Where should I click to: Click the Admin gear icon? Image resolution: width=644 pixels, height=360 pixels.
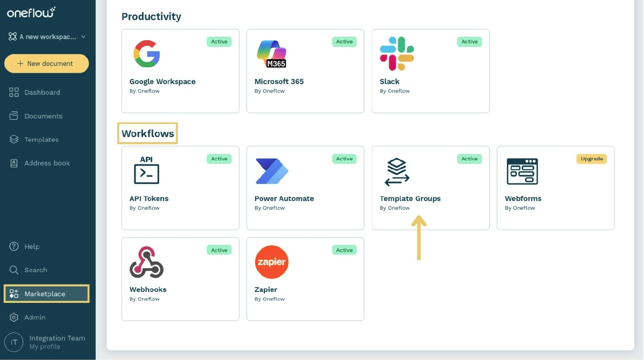(14, 317)
